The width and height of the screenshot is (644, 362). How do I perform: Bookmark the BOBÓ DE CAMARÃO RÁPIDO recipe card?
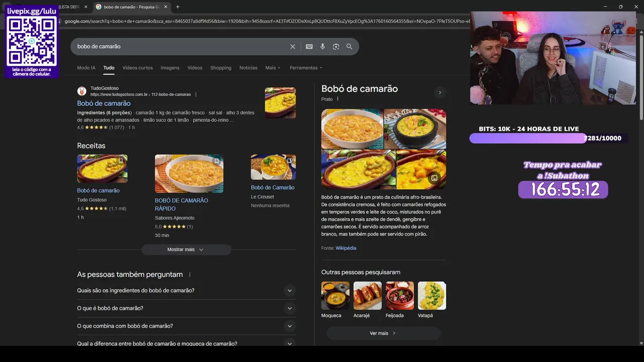(x=216, y=161)
